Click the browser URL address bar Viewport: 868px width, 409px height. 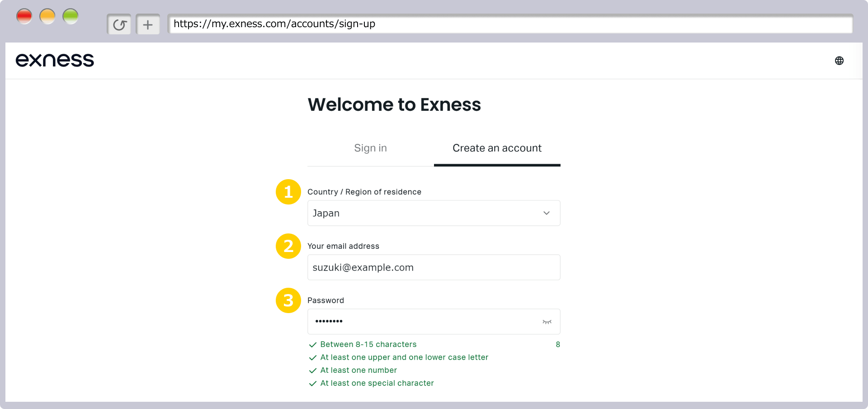(510, 24)
